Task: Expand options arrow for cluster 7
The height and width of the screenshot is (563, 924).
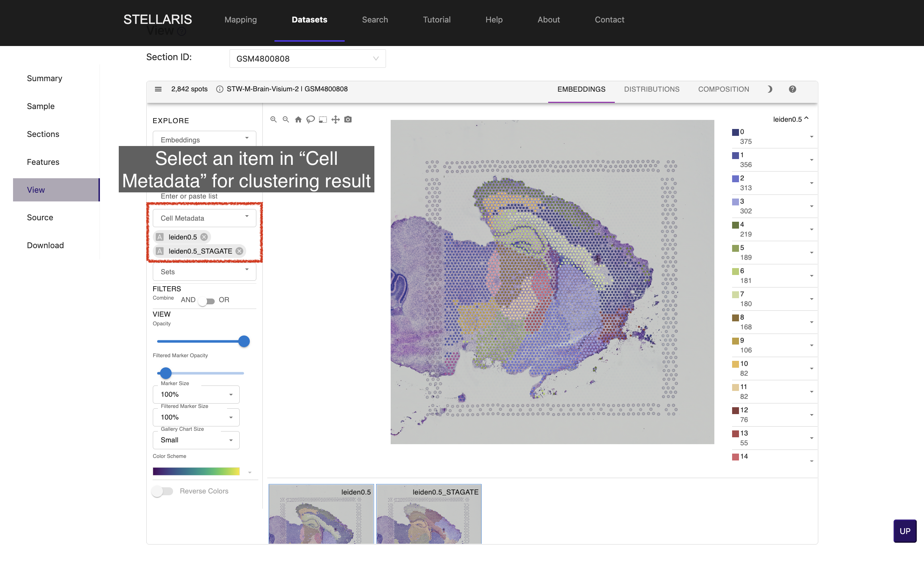Action: pos(811,299)
